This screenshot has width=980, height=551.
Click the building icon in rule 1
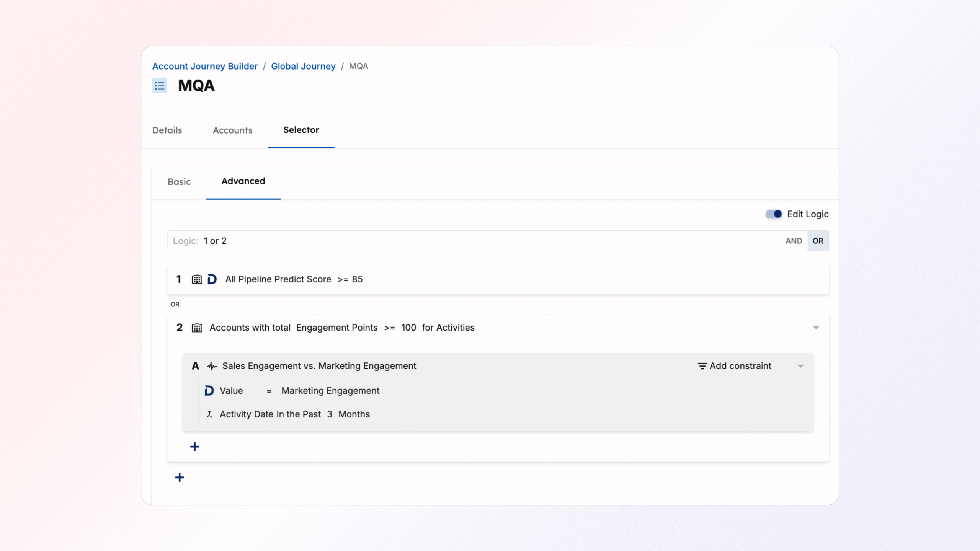tap(197, 279)
